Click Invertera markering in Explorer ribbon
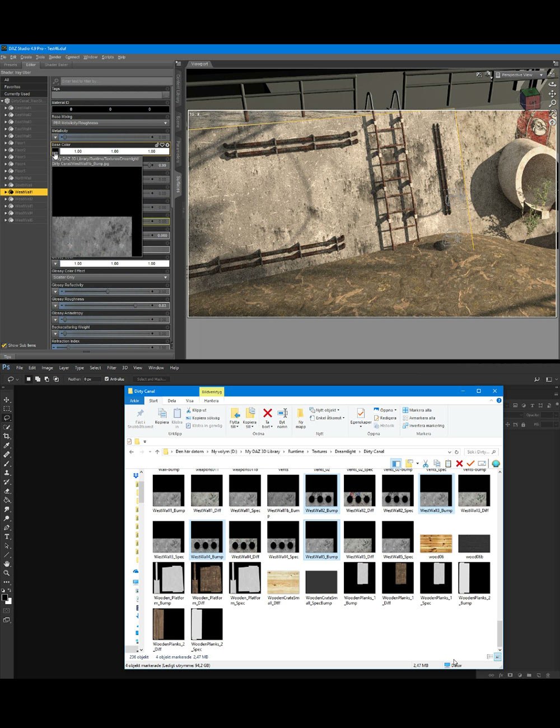The height and width of the screenshot is (728, 560). (x=423, y=426)
